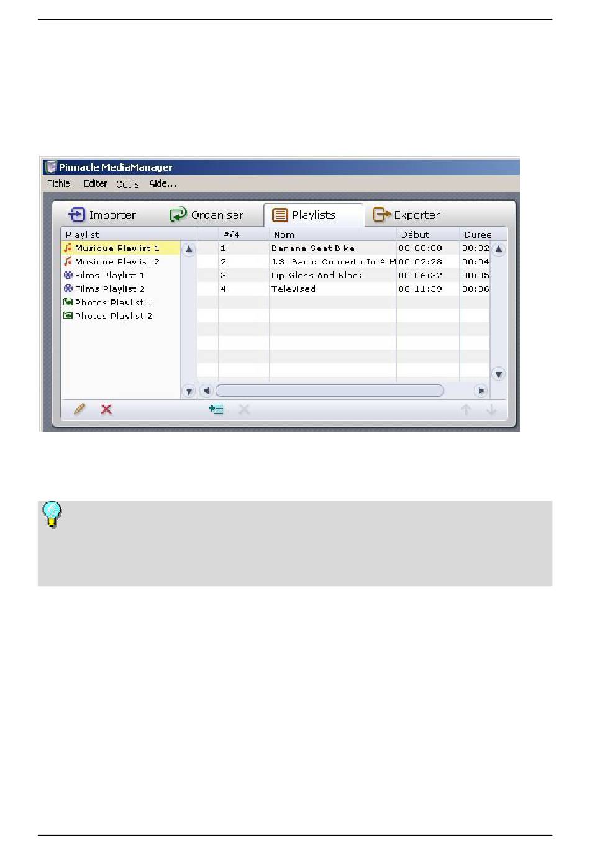Screen dimensions: 590x868
Task: Select Musique Playlist 2 in the list
Action: pyautogui.click(x=121, y=262)
